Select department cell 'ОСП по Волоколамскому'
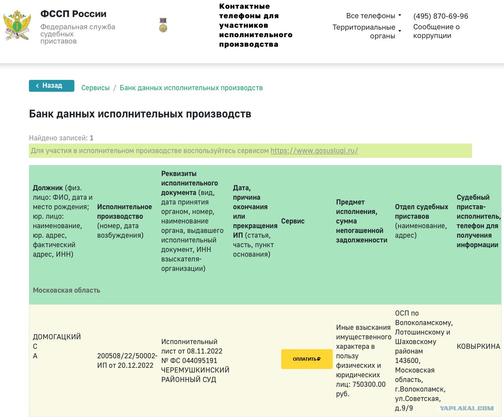Image resolution: width=504 pixels, height=420 pixels. coord(424,361)
